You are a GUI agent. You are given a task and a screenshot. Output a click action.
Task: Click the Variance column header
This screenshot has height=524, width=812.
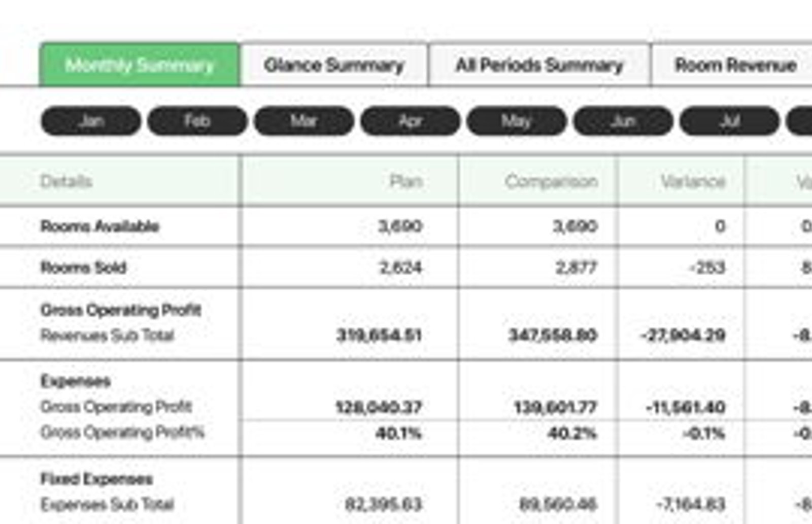click(x=693, y=181)
